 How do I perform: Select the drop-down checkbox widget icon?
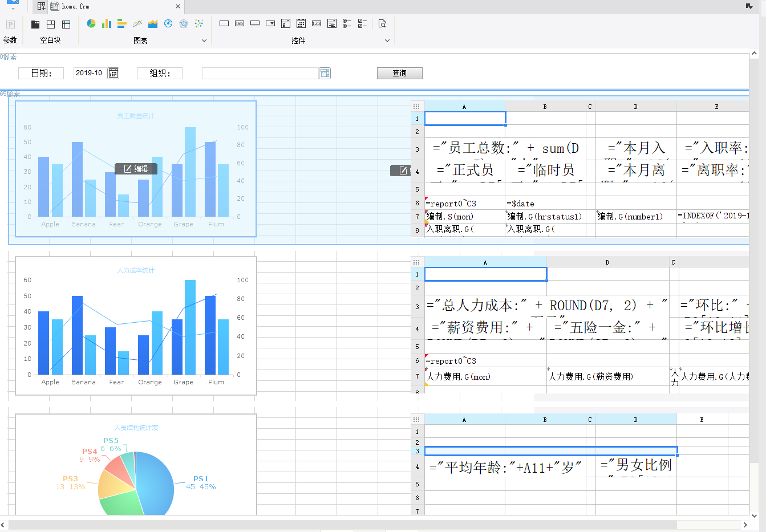point(286,23)
